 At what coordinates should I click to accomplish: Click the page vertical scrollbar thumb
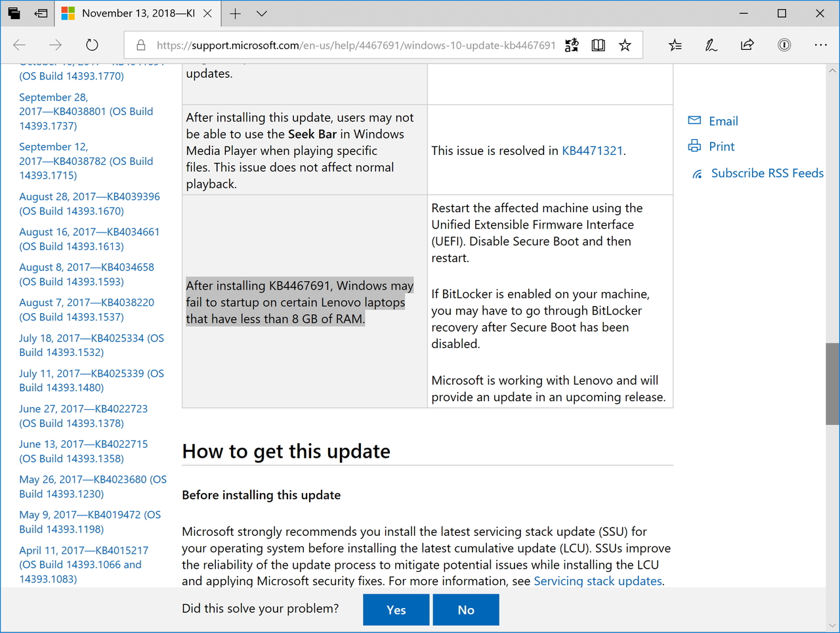point(833,384)
